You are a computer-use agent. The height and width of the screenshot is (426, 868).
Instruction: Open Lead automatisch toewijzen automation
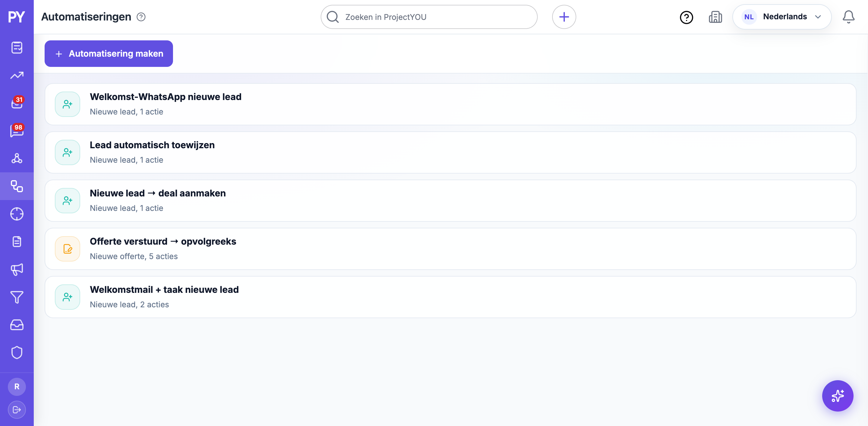pos(451,152)
